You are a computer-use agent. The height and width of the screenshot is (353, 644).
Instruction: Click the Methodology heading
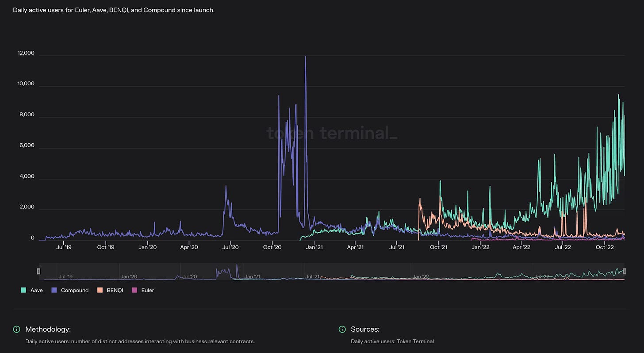point(48,329)
